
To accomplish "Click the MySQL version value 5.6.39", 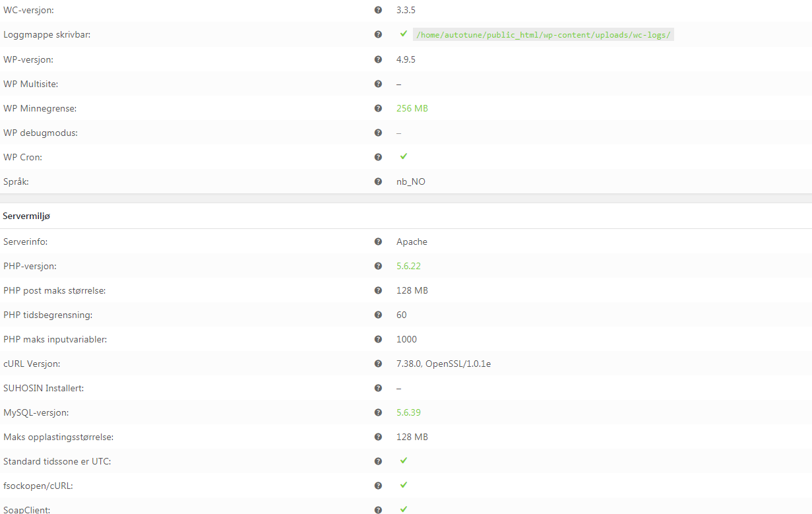I will coord(408,412).
